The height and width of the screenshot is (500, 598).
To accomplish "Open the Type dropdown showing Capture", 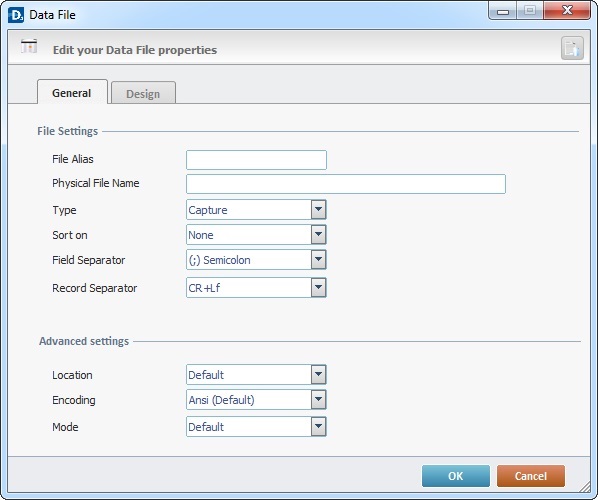I will click(x=318, y=210).
